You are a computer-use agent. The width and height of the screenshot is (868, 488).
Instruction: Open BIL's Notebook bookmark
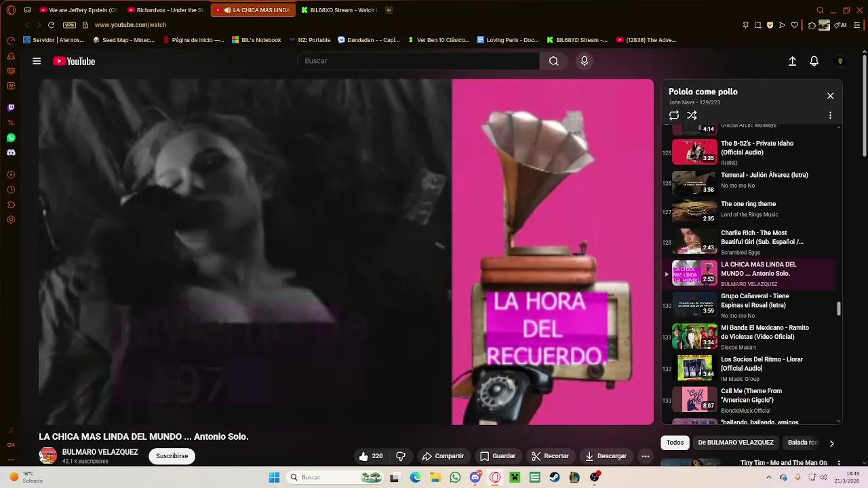pyautogui.click(x=256, y=40)
